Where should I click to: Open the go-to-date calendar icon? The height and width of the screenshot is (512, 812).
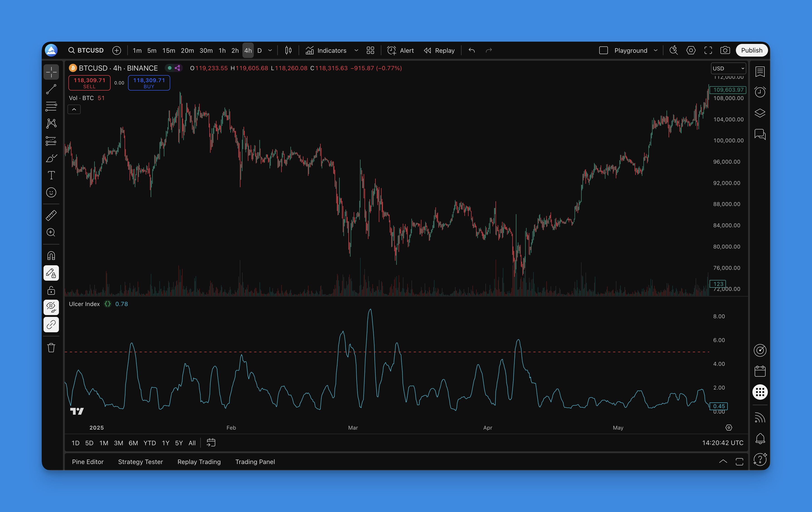(211, 443)
